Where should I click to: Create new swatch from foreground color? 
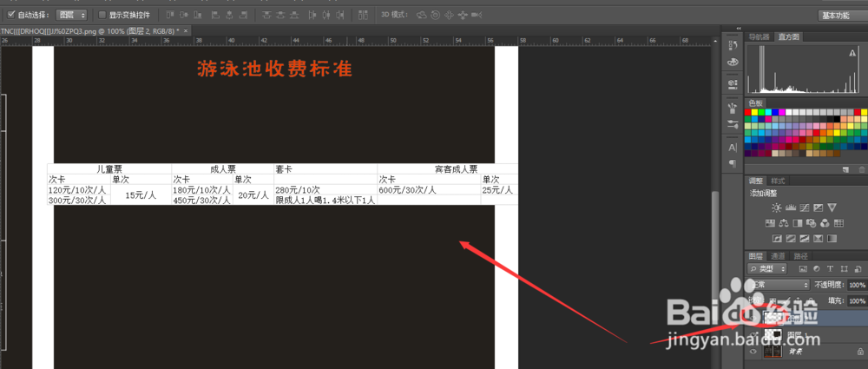coord(845,169)
